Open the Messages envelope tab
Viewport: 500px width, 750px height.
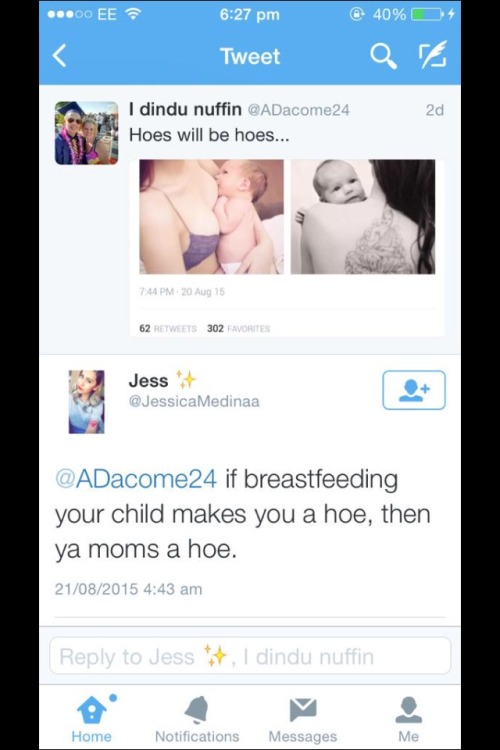point(303,719)
